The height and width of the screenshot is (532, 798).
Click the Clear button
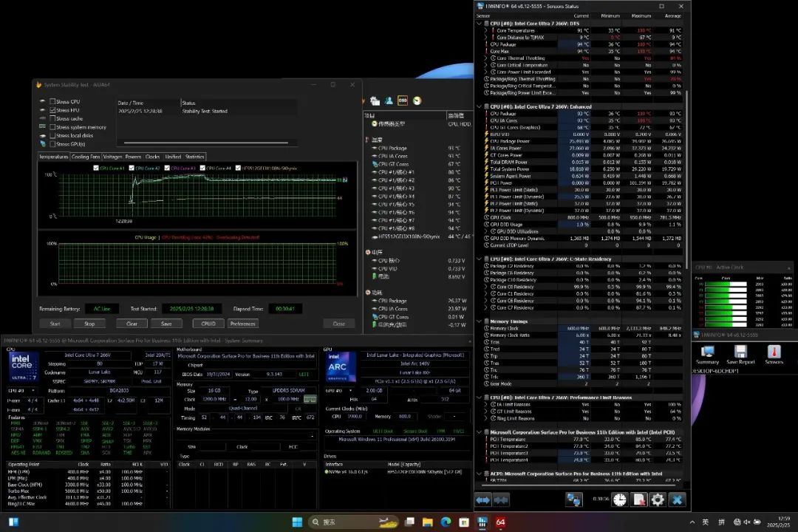point(132,324)
